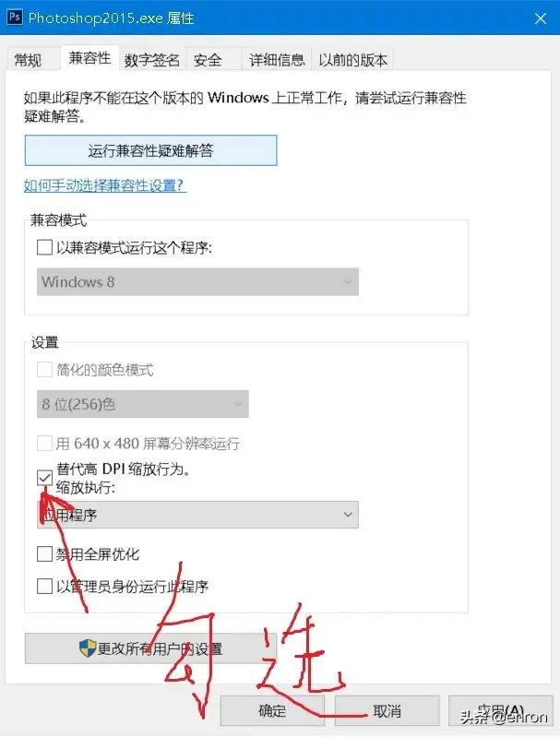The image size is (560, 737).
Task: Click the shield icon on change settings button
Action: click(x=88, y=648)
